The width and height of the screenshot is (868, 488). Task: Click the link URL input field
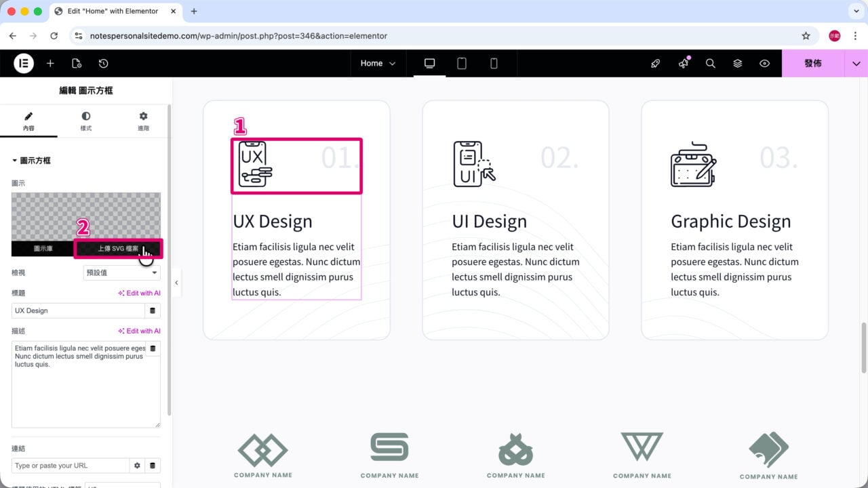coord(70,466)
